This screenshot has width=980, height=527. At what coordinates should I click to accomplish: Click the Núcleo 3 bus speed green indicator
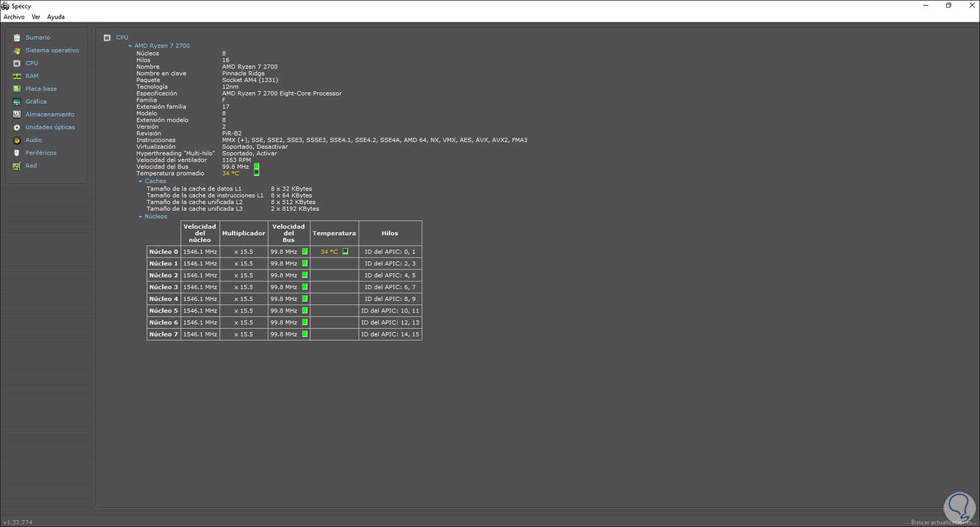pyautogui.click(x=304, y=287)
